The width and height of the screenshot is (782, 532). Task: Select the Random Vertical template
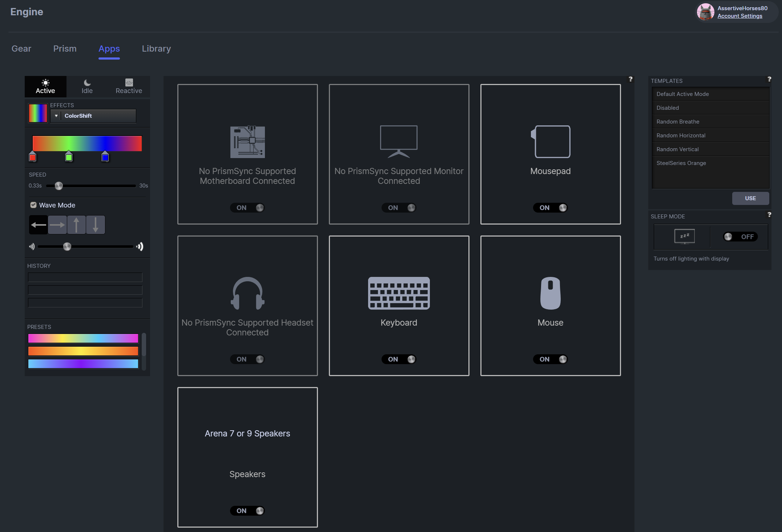711,149
